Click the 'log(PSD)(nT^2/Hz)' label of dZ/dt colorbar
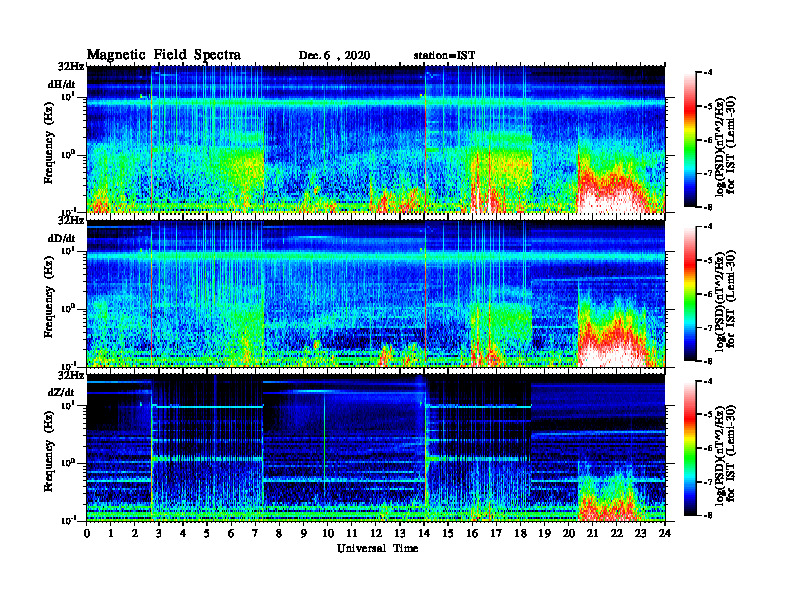 tap(721, 453)
